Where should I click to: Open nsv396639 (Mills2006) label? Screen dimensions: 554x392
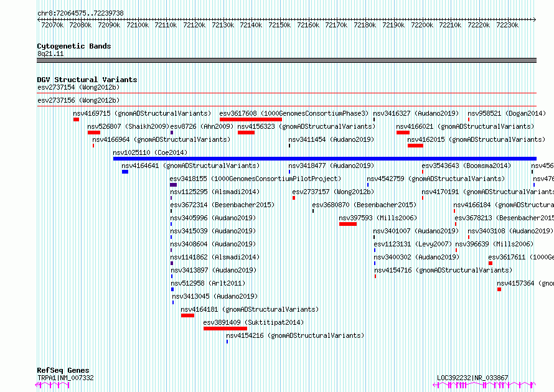pos(494,244)
